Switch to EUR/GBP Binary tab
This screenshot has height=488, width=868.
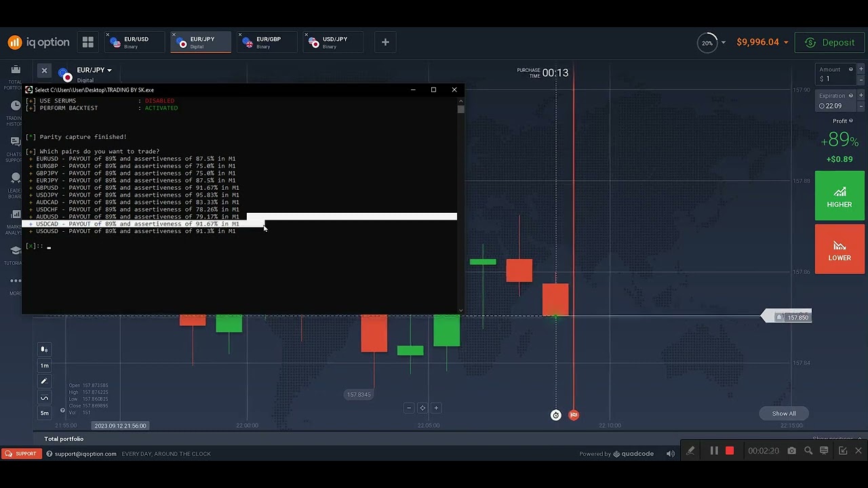[x=268, y=42]
